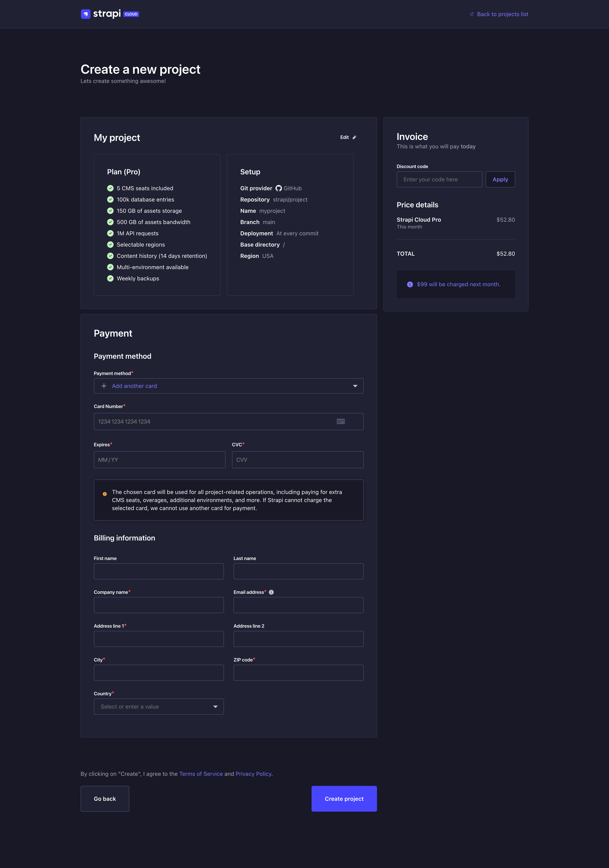
Task: Click the GitHub provider icon in Setup
Action: tap(279, 188)
